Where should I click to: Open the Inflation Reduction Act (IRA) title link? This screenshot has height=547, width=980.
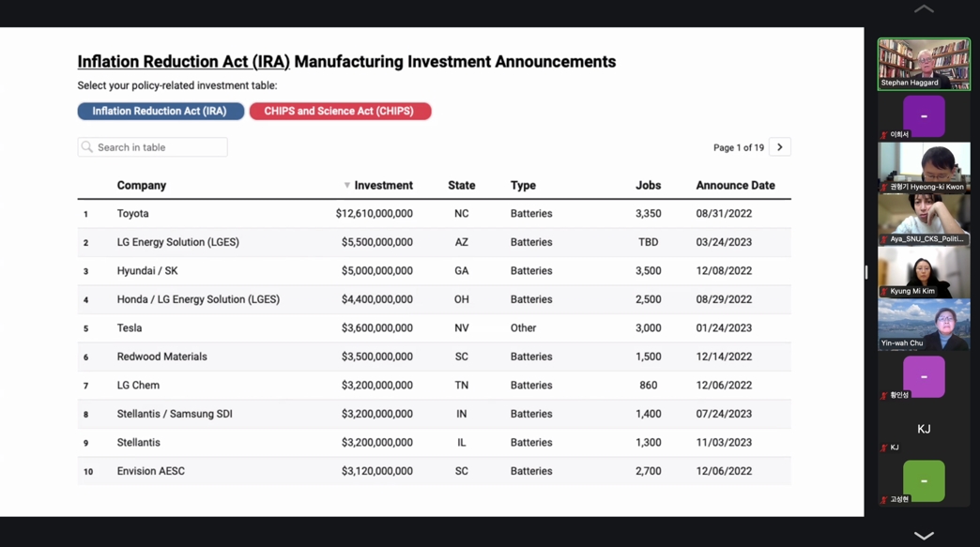184,62
